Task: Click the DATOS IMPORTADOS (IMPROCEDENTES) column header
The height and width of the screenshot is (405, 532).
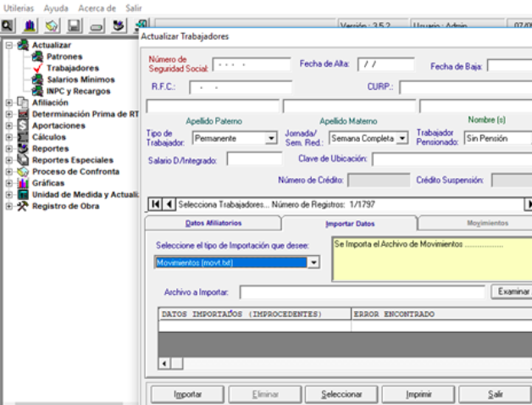Action: click(255, 313)
